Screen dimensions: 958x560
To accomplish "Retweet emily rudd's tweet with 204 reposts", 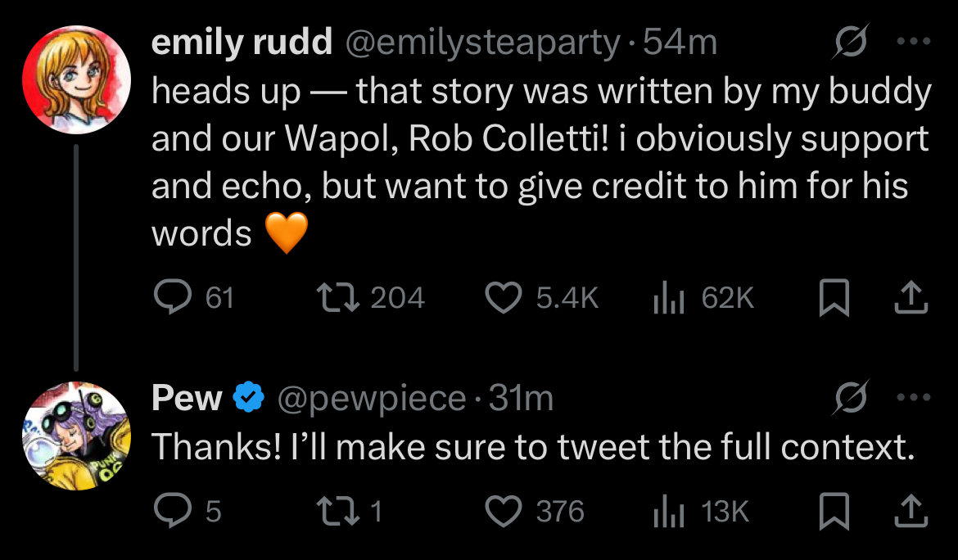I will 338,297.
